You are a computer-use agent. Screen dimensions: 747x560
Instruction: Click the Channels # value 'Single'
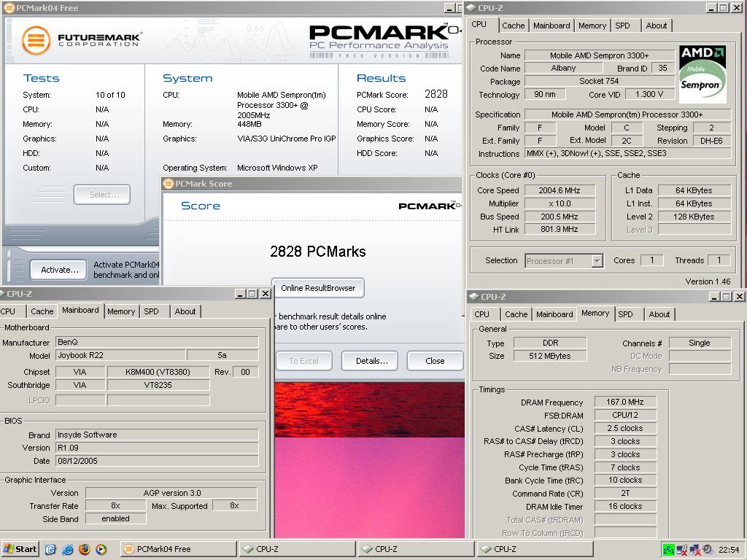click(x=700, y=343)
